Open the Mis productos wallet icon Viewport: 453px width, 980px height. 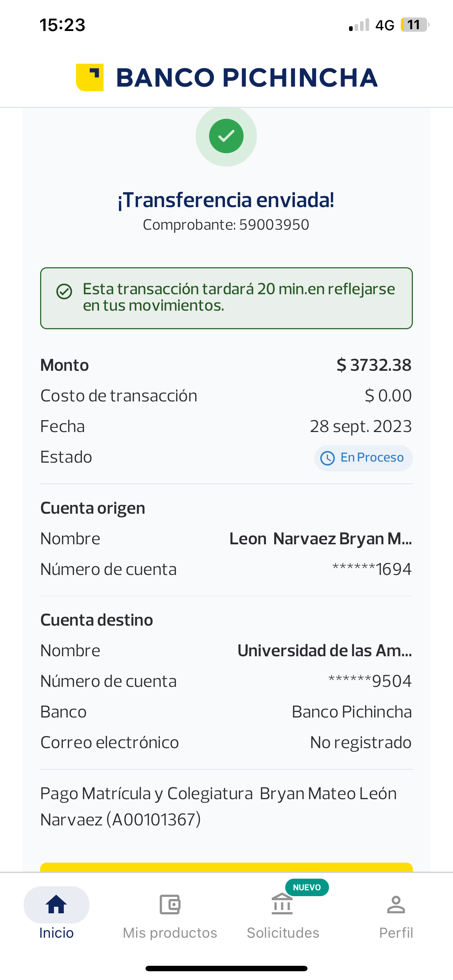(x=170, y=904)
